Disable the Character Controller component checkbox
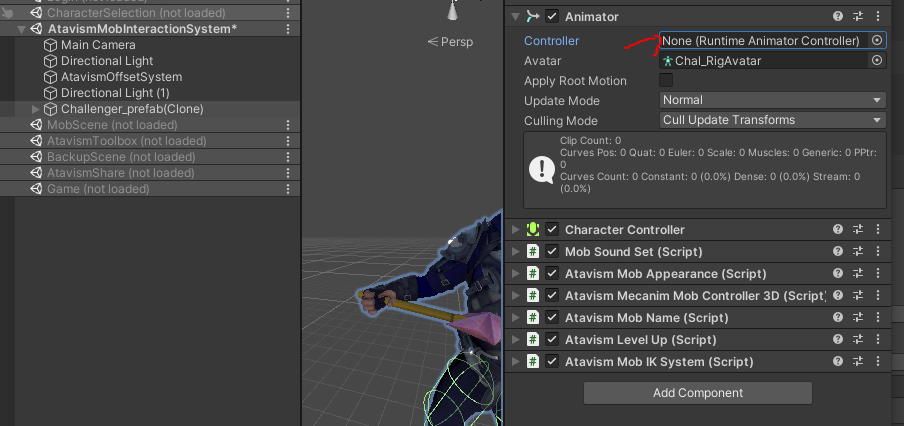Image resolution: width=904 pixels, height=426 pixels. click(552, 230)
